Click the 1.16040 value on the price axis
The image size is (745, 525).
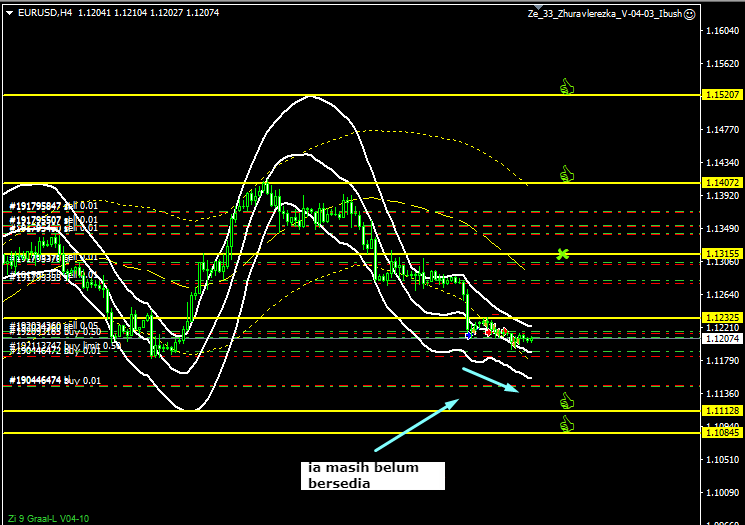723,30
